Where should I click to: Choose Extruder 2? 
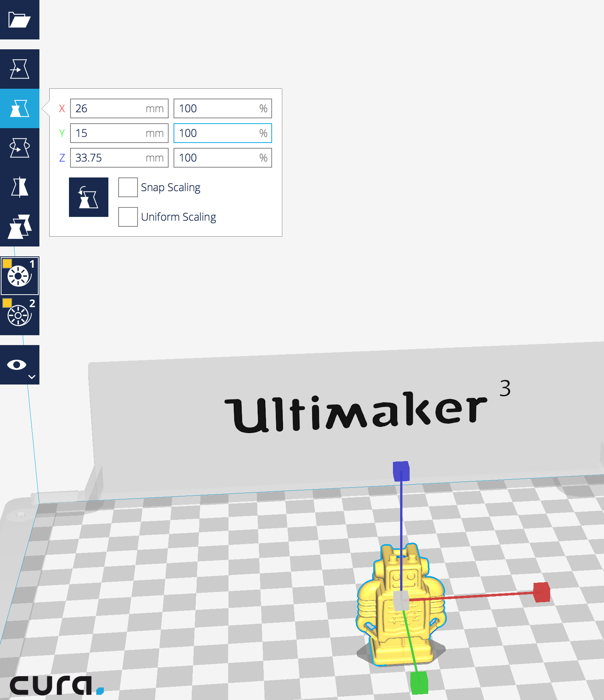[20, 315]
